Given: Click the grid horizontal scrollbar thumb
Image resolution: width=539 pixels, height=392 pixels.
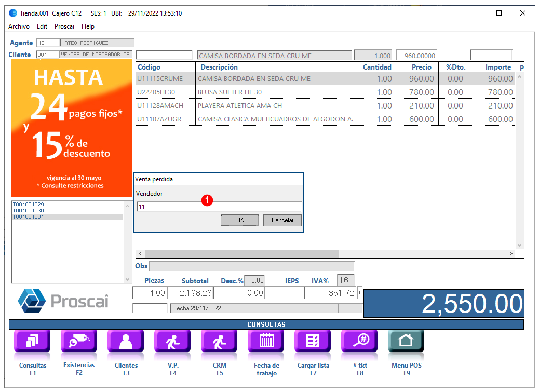Looking at the screenshot, I should click(x=241, y=253).
